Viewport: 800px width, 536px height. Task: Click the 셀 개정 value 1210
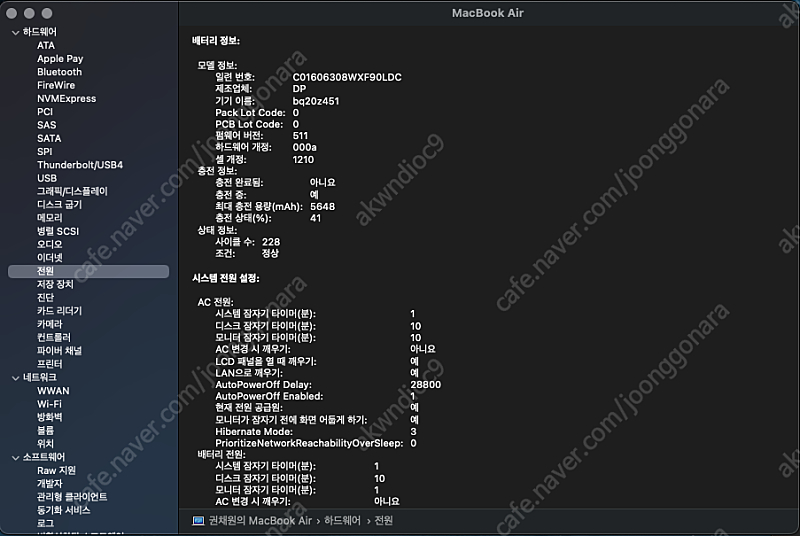303,160
